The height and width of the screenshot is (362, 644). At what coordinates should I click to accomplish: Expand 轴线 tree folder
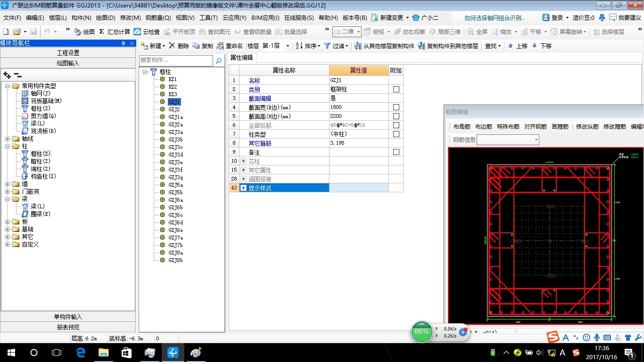tap(8, 139)
